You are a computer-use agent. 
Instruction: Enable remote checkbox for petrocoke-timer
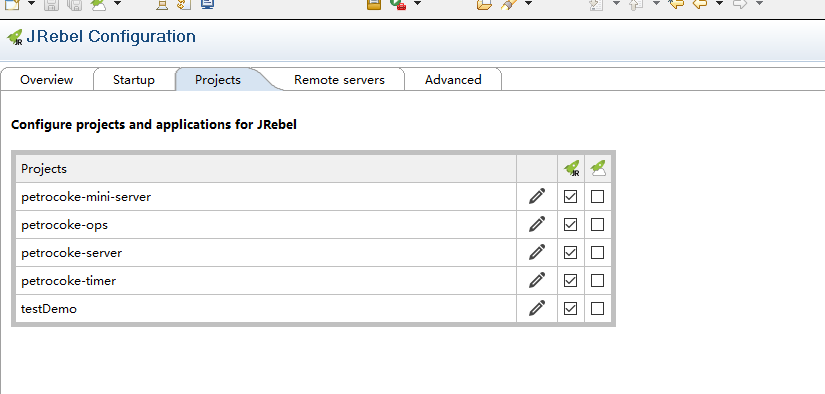(x=597, y=280)
